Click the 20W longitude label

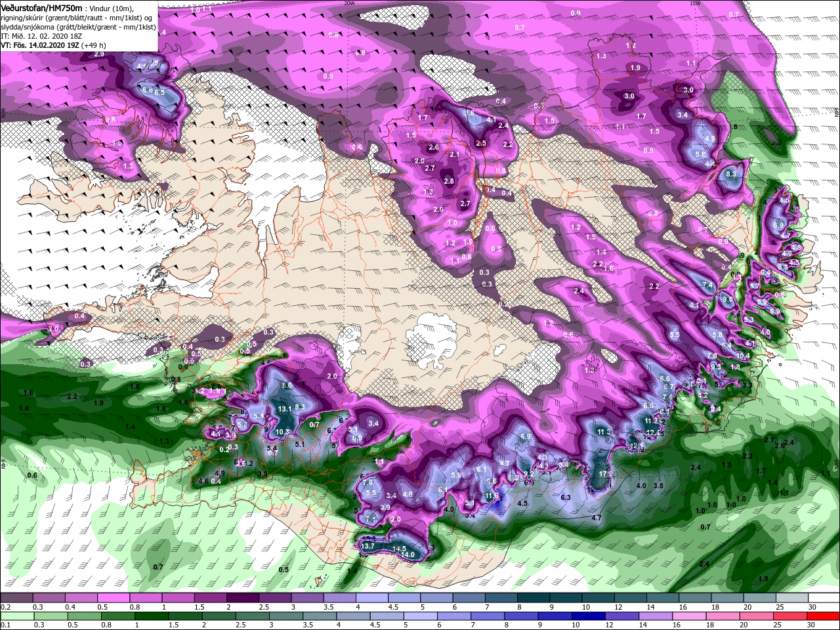pos(349,3)
